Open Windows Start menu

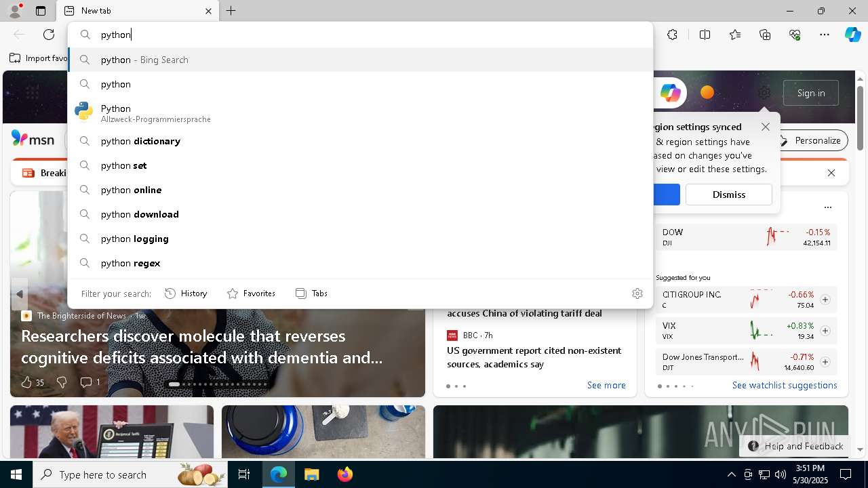(x=16, y=474)
